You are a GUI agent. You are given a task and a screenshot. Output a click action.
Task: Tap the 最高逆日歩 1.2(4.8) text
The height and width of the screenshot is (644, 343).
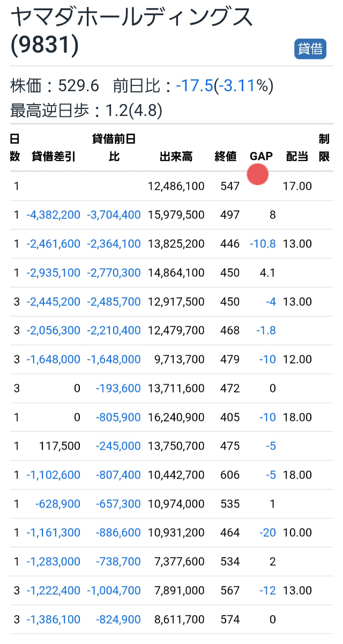pyautogui.click(x=86, y=111)
